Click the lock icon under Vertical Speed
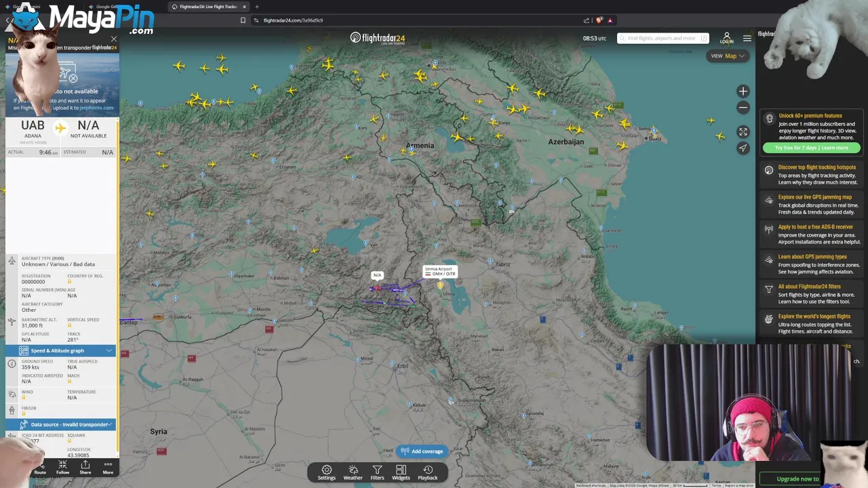Viewport: 868px width, 488px height. pos(69,325)
